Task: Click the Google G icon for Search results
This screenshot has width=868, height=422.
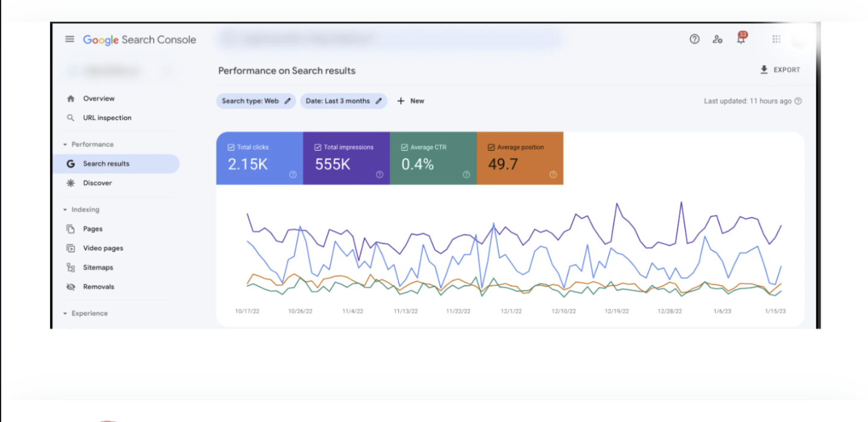Action: click(x=71, y=163)
